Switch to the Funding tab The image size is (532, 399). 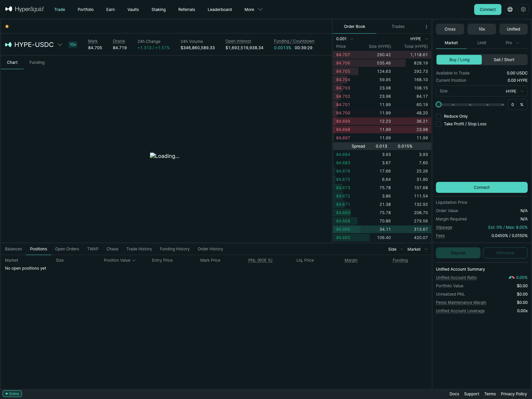click(37, 63)
